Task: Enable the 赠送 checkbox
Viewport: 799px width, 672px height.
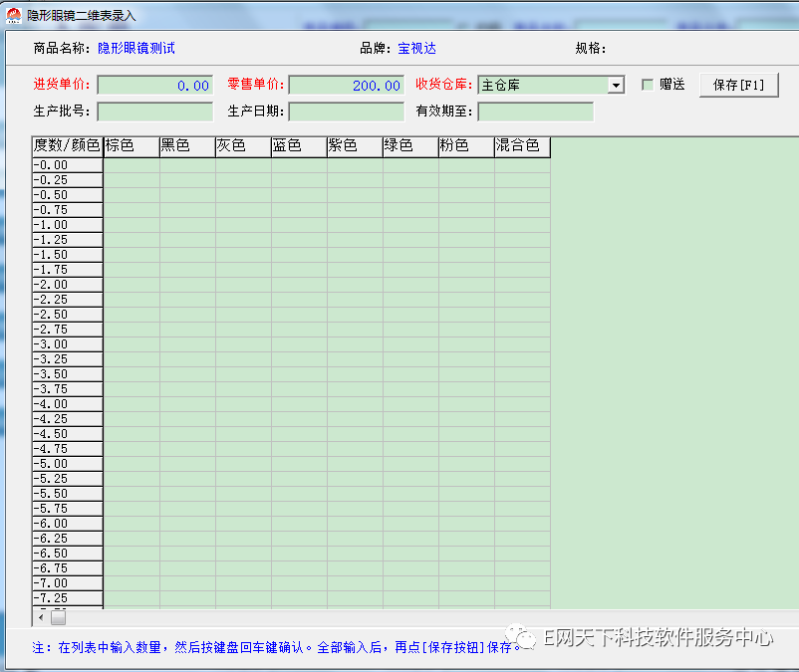Action: click(x=648, y=86)
